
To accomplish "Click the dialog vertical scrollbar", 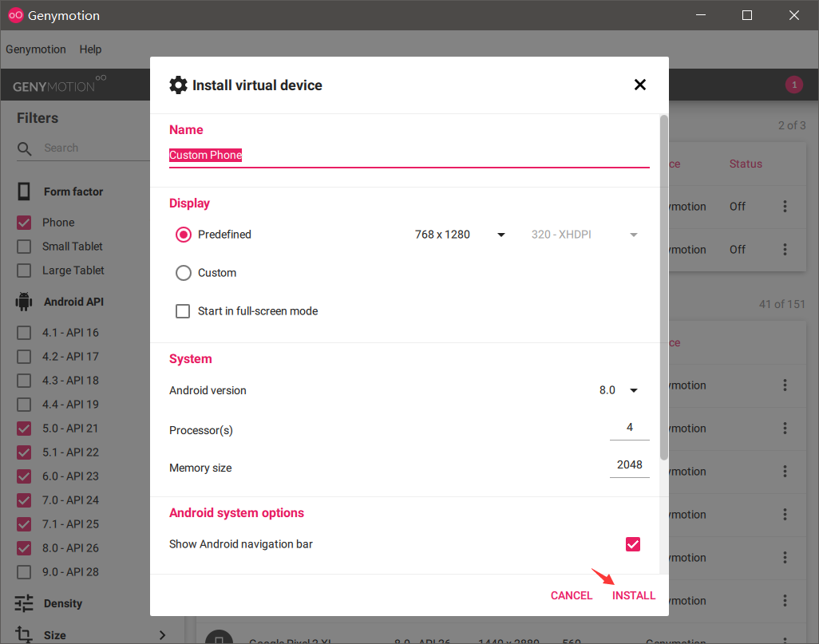I will pos(664,287).
